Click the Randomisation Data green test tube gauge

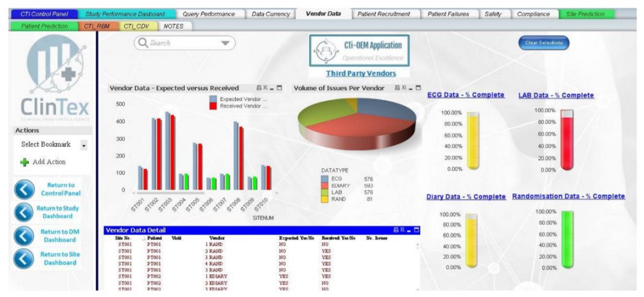coord(567,239)
